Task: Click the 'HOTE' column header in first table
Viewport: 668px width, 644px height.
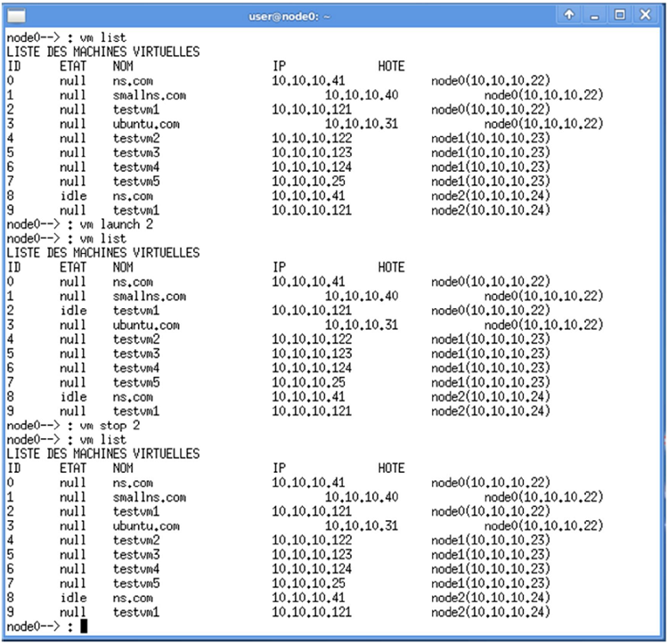Action: click(390, 66)
